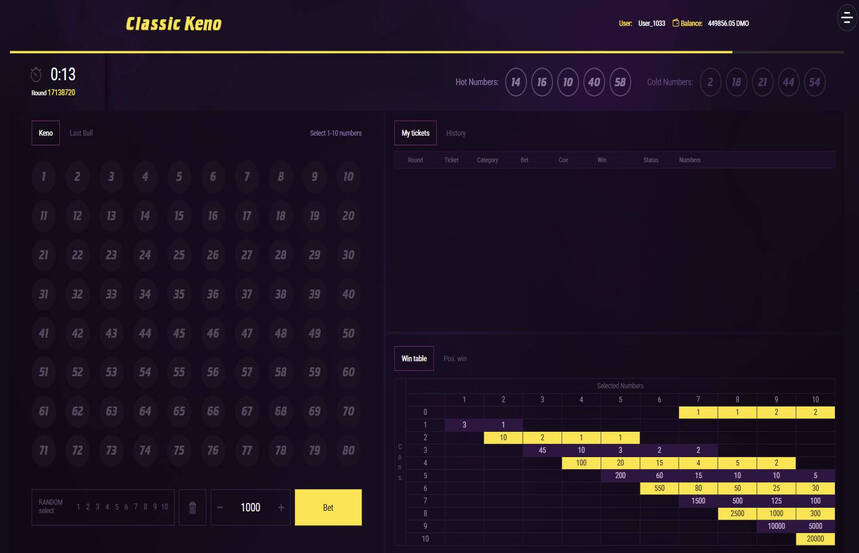The height and width of the screenshot is (553, 859).
Task: Click Select 1-10 numbers hint
Action: 335,133
